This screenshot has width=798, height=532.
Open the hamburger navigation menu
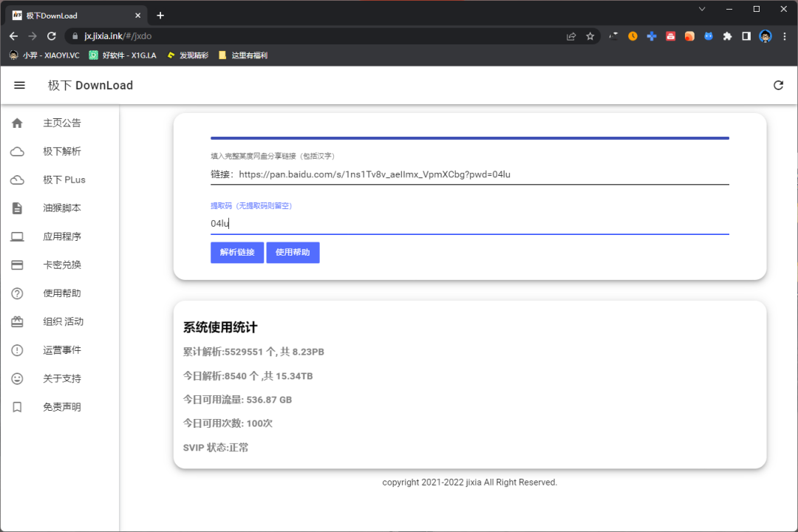click(x=19, y=85)
